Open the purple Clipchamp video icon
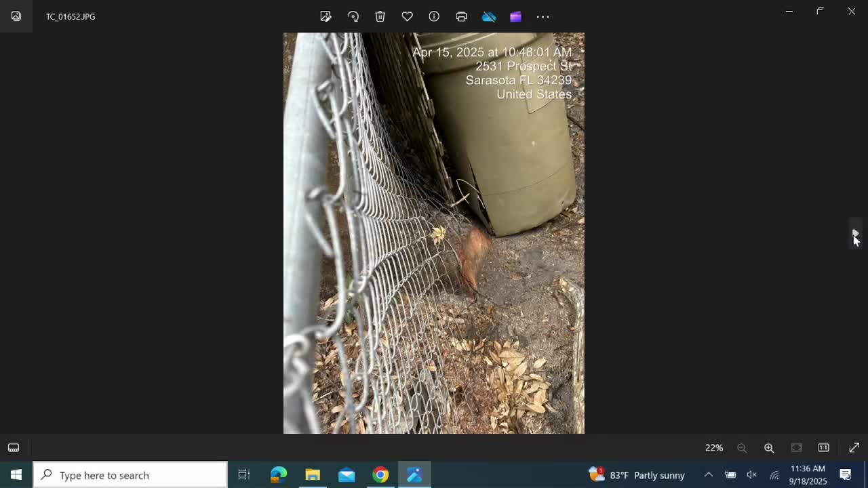Image resolution: width=868 pixels, height=488 pixels. [515, 16]
